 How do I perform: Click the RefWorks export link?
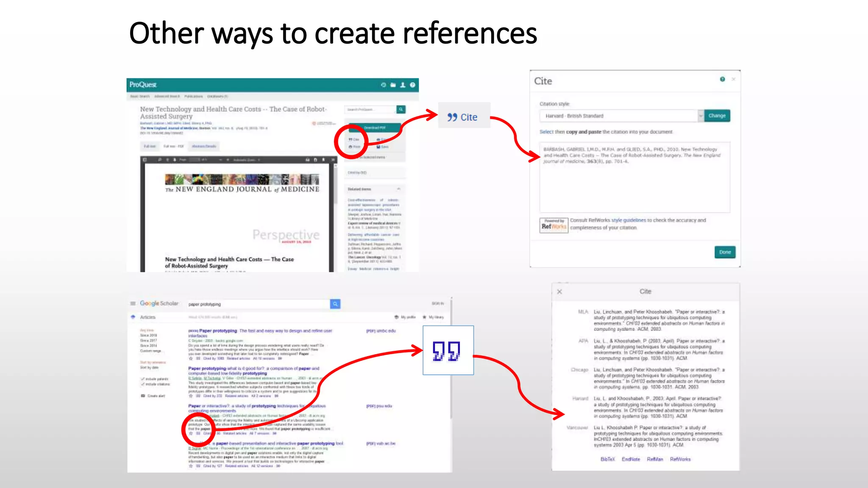(680, 459)
